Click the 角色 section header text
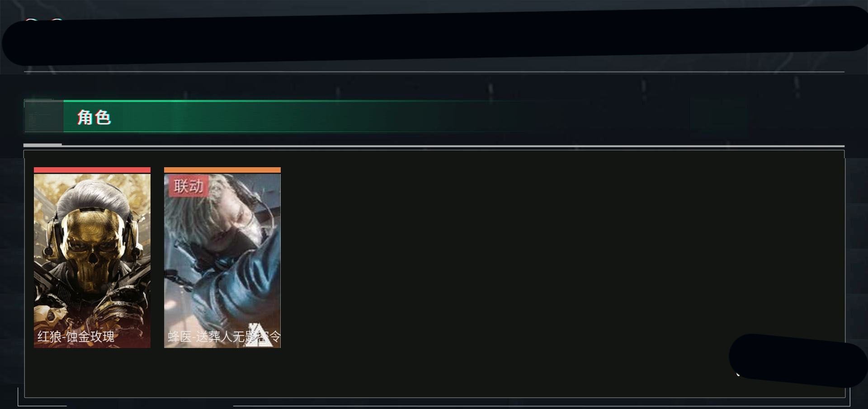Viewport: 868px width, 409px height. click(94, 118)
